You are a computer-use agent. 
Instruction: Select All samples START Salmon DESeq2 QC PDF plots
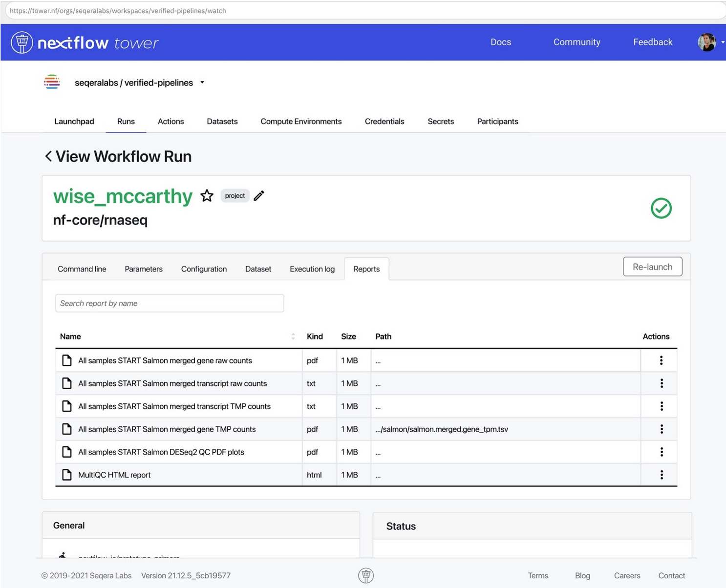click(161, 452)
